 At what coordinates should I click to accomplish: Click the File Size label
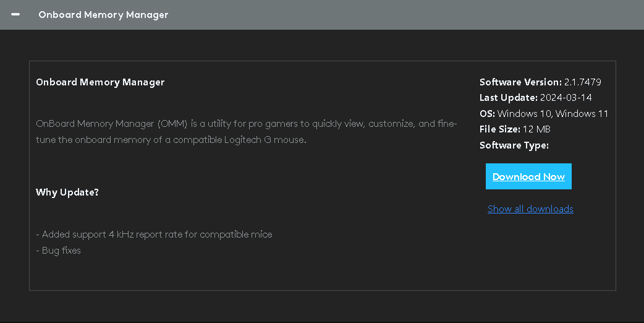(x=500, y=129)
